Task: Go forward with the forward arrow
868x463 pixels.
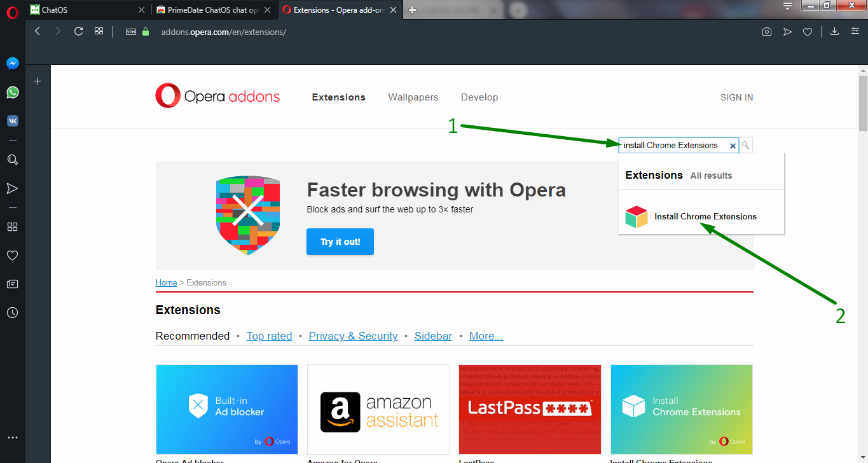Action: pyautogui.click(x=58, y=31)
